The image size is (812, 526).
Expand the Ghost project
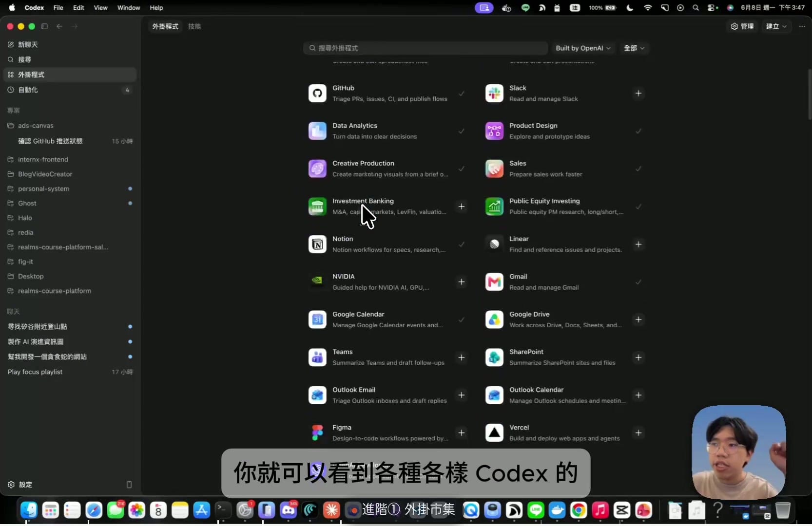70,203
